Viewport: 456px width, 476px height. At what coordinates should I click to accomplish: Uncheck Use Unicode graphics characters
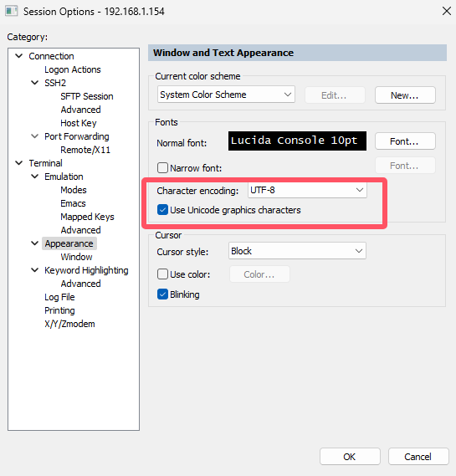coord(162,210)
